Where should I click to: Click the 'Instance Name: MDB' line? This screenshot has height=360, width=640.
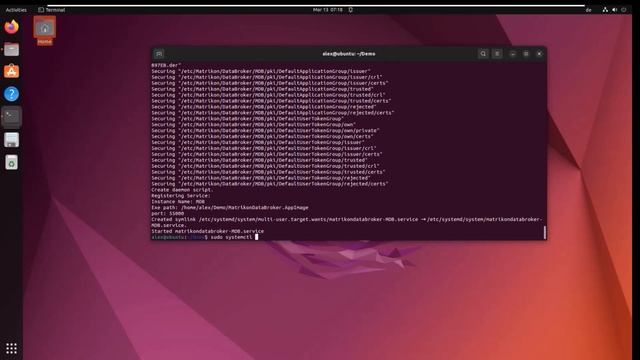tap(178, 202)
